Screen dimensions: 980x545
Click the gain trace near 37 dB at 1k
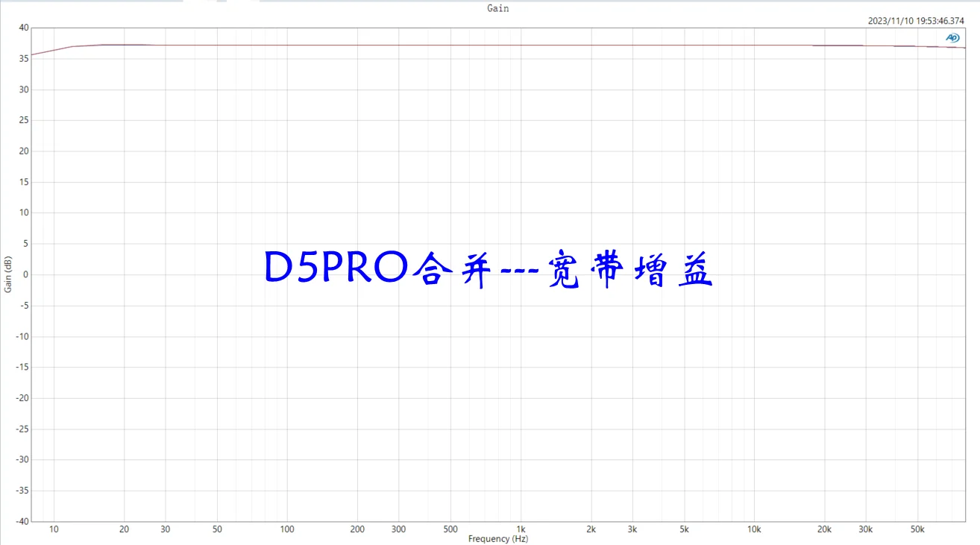coord(521,45)
